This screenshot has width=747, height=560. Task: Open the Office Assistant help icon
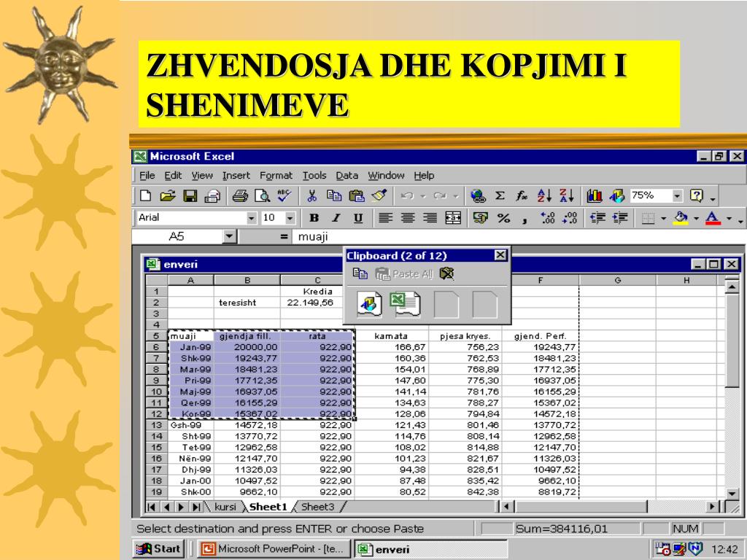point(697,195)
